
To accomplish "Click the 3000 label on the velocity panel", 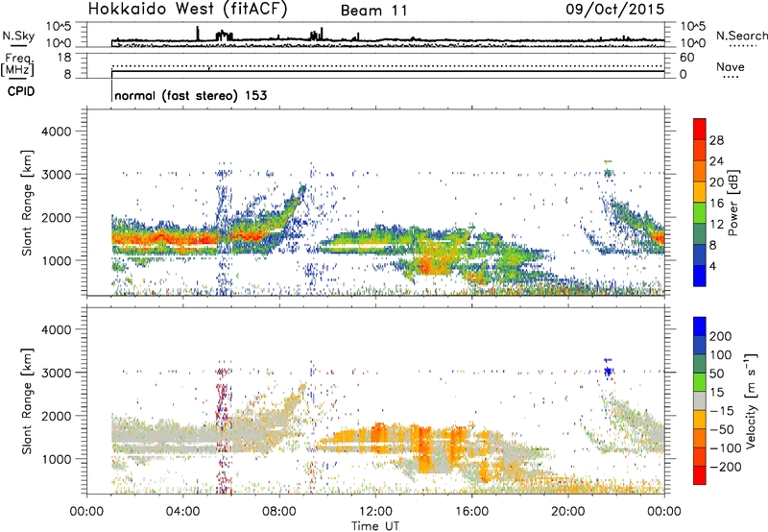I will 57,373.
